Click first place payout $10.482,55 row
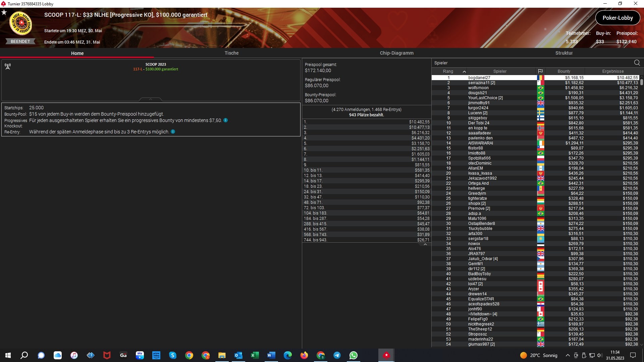The height and width of the screenshot is (362, 644). pos(367,122)
